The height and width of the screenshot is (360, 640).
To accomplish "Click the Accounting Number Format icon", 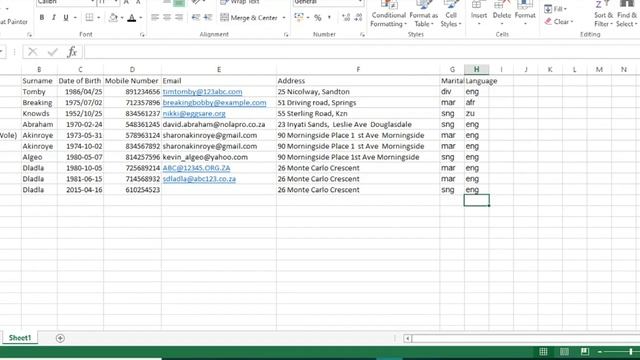I will [x=299, y=18].
